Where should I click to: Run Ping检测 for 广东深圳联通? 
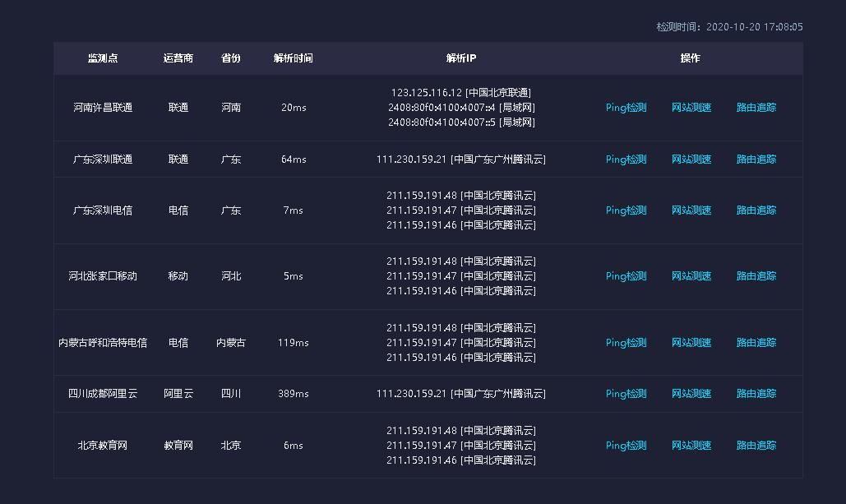pos(626,160)
